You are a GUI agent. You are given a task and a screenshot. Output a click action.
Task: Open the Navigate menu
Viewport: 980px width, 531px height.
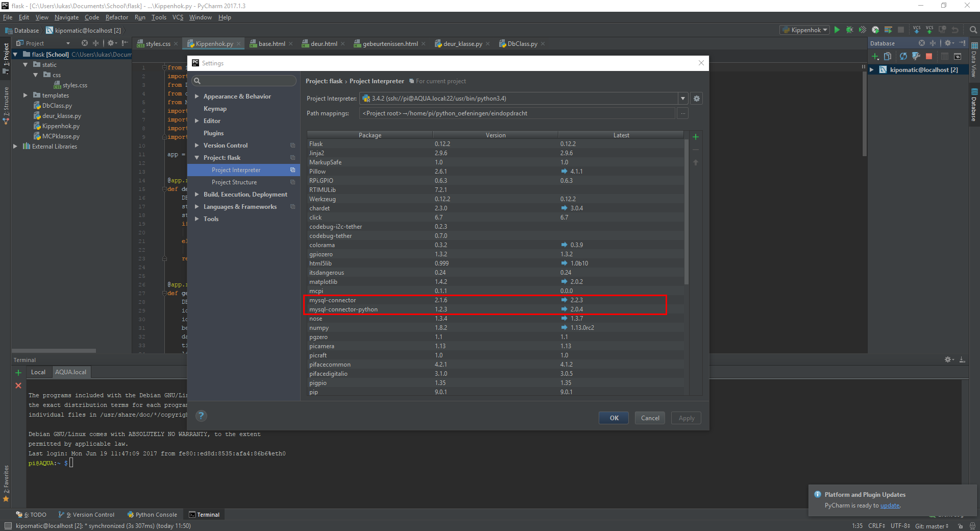(x=66, y=17)
